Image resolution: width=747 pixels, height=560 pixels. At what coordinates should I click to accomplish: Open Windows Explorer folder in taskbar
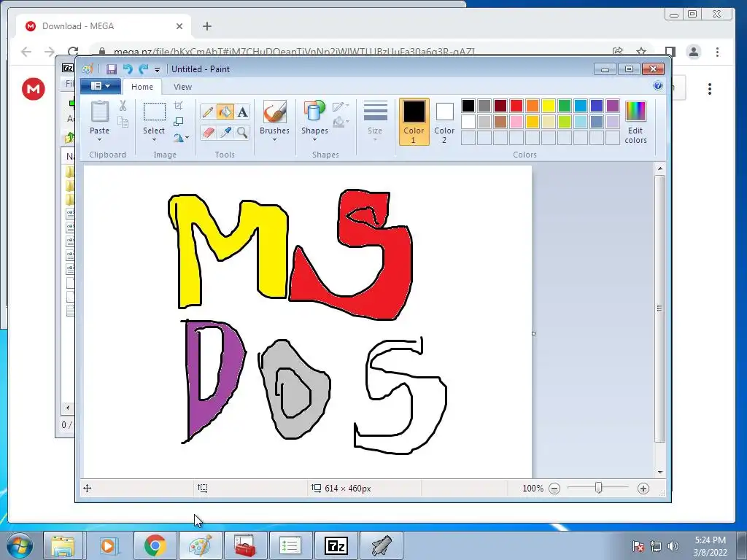tap(63, 545)
